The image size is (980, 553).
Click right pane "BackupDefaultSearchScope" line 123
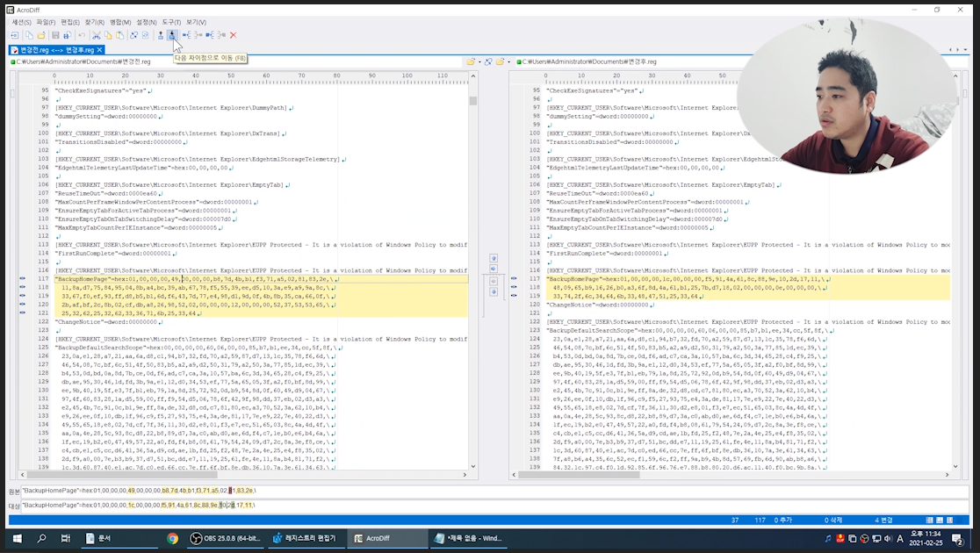(x=688, y=331)
